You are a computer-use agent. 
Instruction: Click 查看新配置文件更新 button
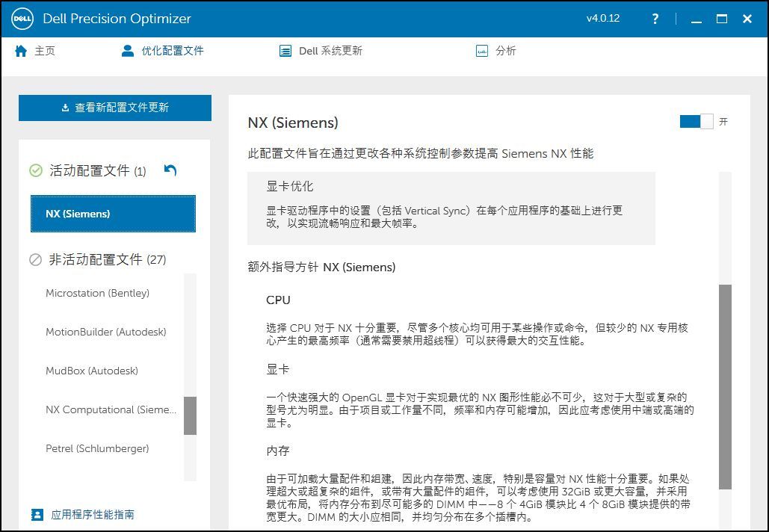click(x=115, y=108)
